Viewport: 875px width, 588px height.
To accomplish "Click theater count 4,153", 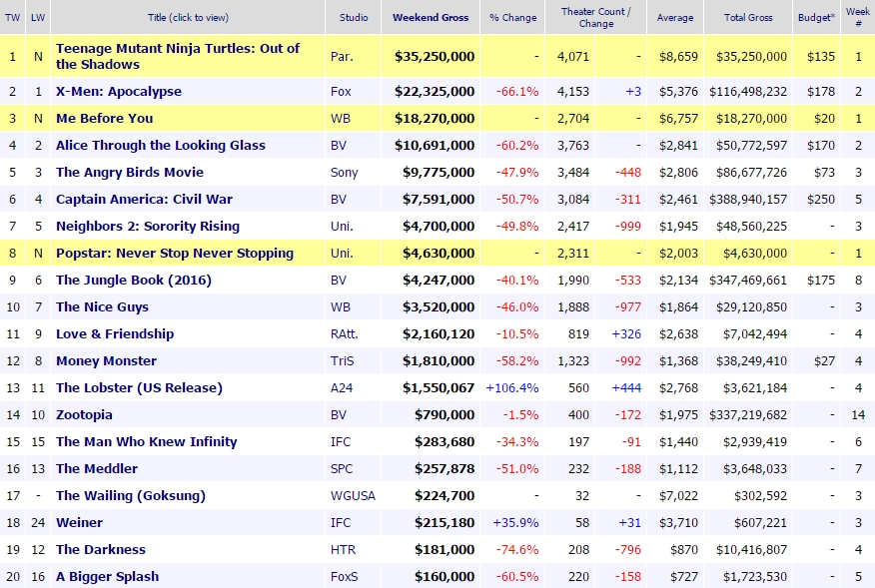I will (573, 92).
